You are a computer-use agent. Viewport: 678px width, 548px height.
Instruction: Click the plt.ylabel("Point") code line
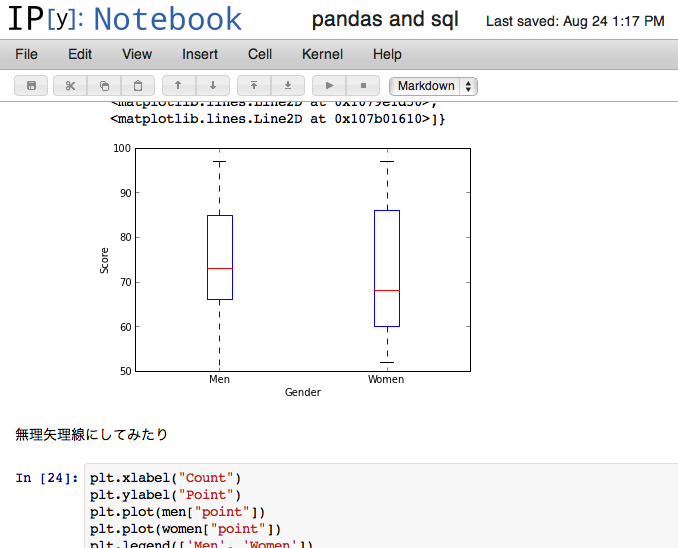(x=166, y=495)
